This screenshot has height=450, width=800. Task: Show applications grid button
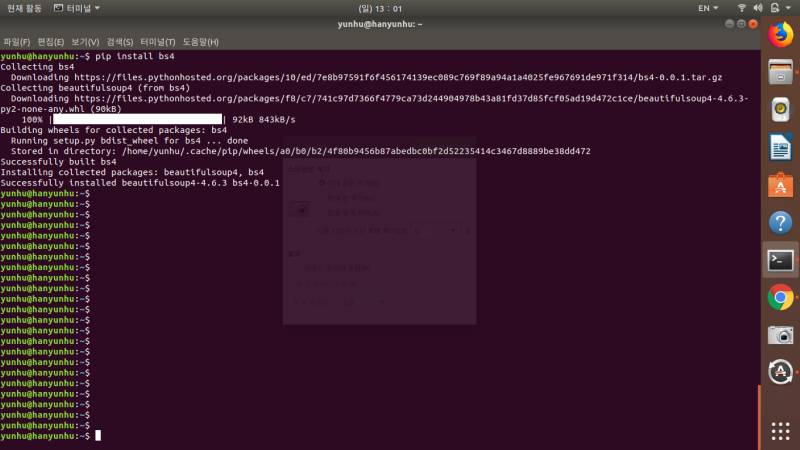click(x=780, y=431)
